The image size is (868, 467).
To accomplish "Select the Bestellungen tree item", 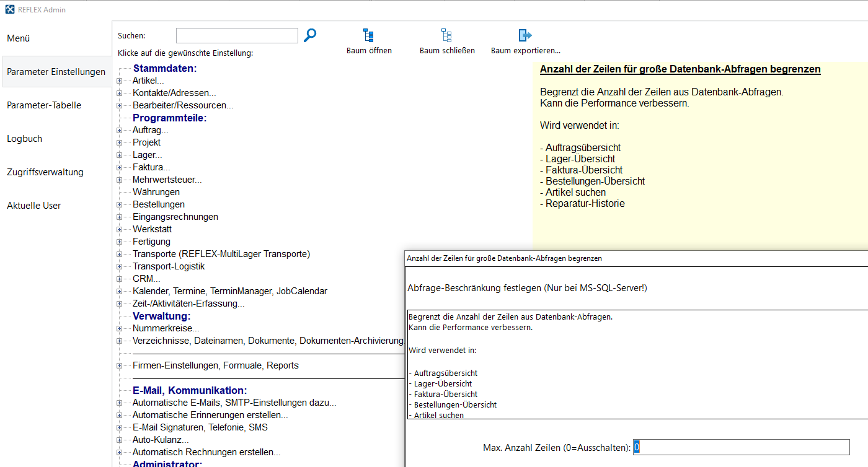I will pos(159,204).
